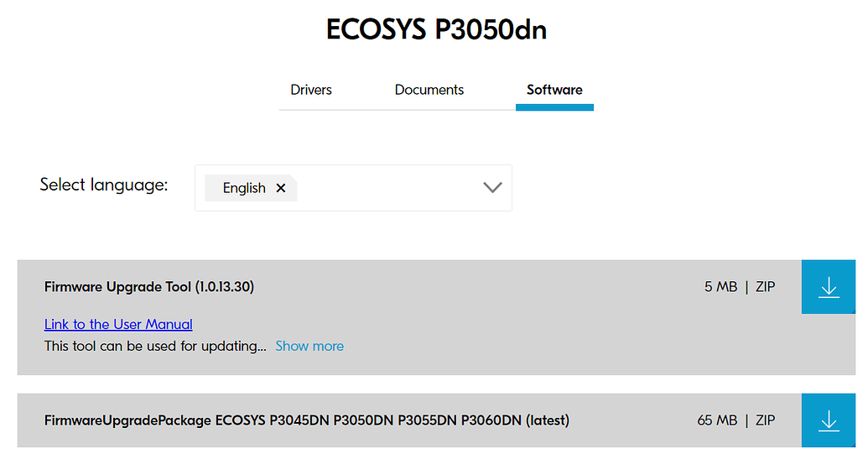Click the 65 MB file size text
This screenshot has width=868, height=459.
[717, 420]
